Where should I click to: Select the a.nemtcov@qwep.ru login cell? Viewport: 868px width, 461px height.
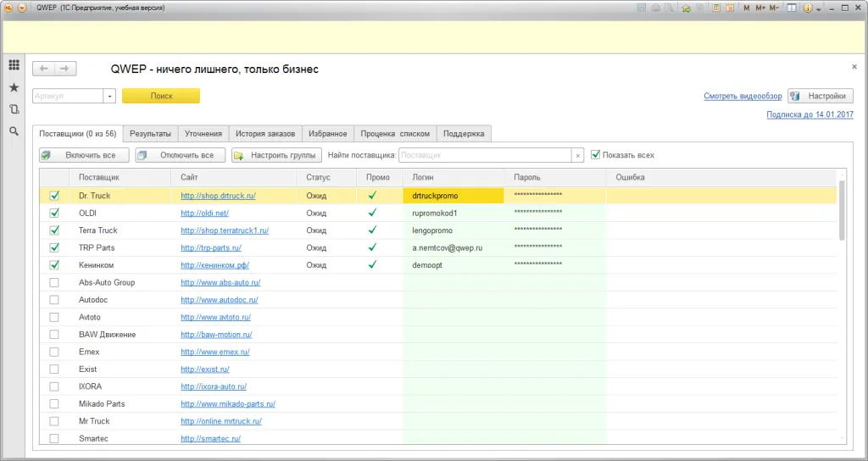453,247
